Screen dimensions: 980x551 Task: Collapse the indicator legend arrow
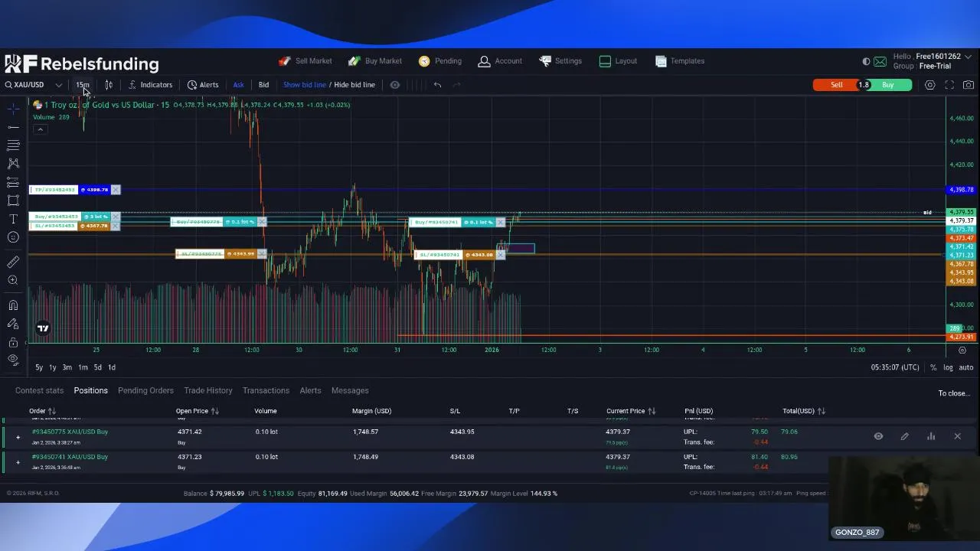pos(40,129)
